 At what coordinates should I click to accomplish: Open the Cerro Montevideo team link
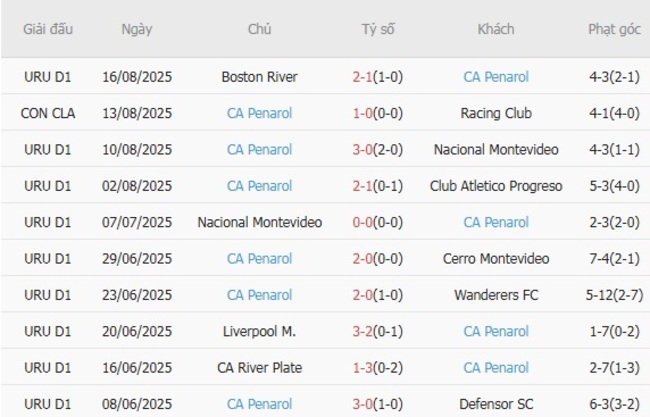pyautogui.click(x=496, y=259)
